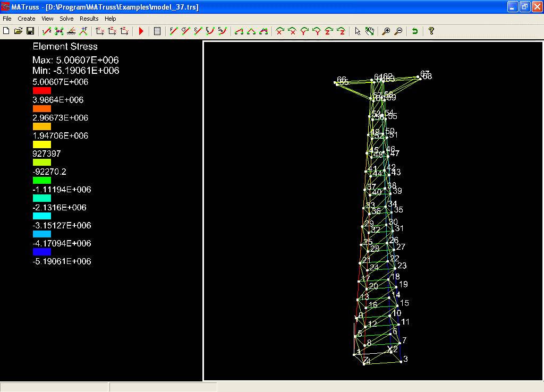Pick node 7 label on the tower

[x=404, y=340]
